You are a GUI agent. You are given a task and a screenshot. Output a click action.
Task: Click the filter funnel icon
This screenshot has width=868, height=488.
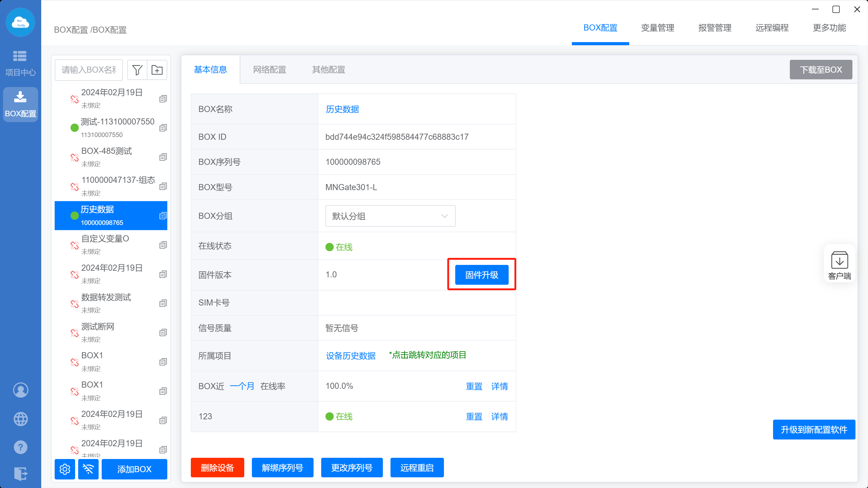(137, 70)
